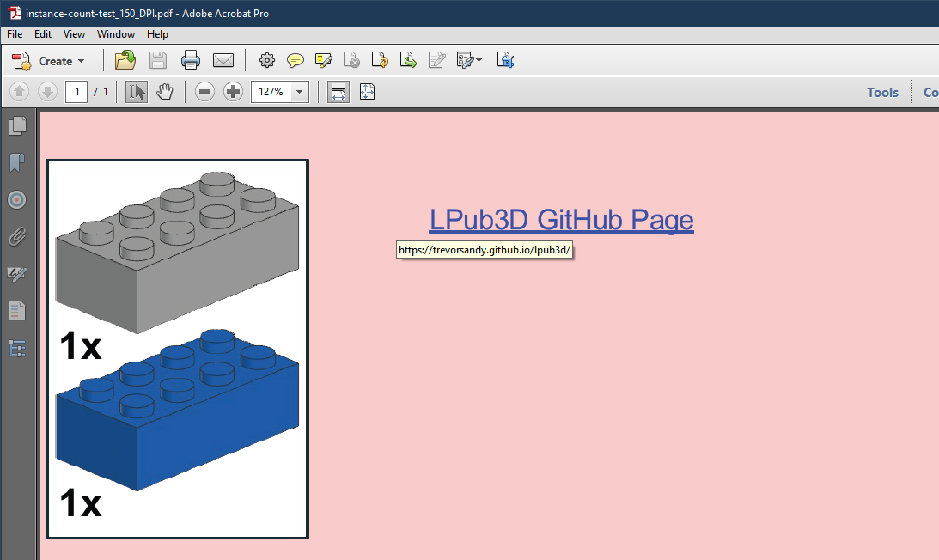Zoom out with the minus button
This screenshot has width=939, height=560.
point(204,91)
